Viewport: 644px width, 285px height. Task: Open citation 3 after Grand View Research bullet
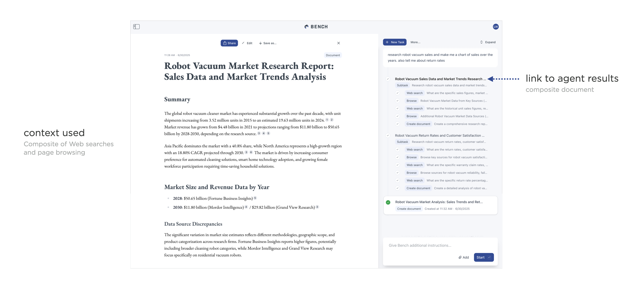(x=317, y=207)
